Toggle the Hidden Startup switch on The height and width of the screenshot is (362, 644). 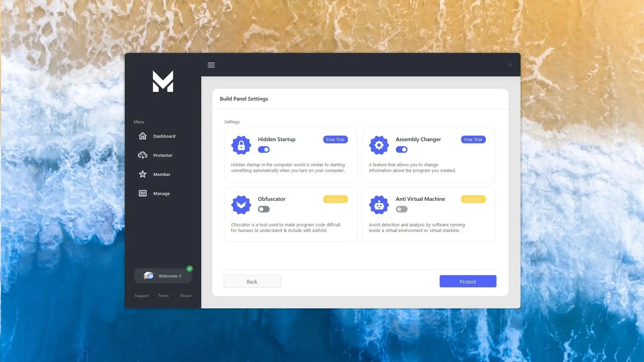click(x=264, y=149)
